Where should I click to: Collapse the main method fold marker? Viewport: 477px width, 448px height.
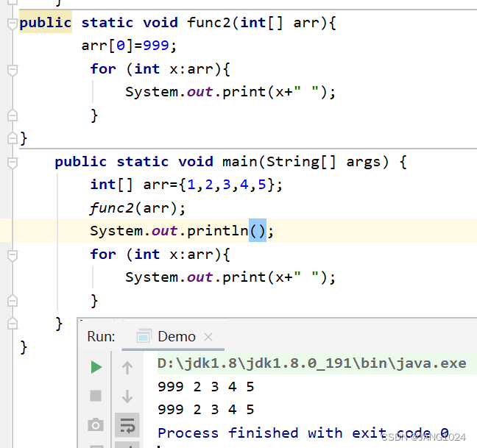pos(13,163)
